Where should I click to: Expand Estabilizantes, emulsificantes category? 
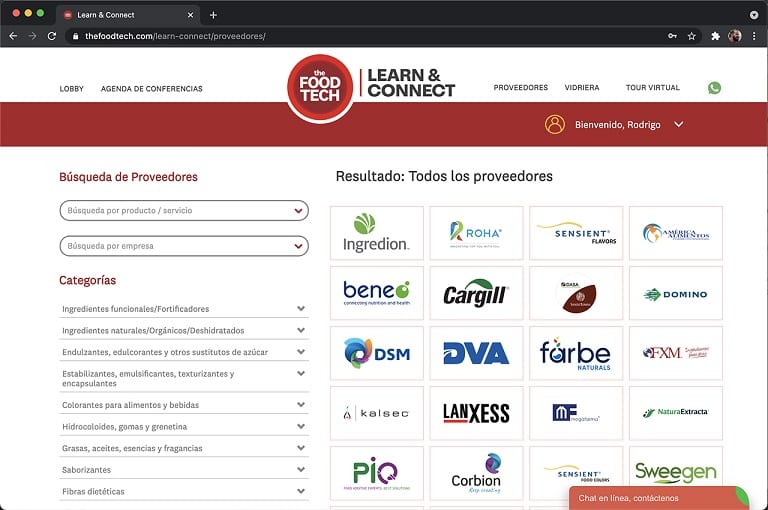click(x=184, y=378)
